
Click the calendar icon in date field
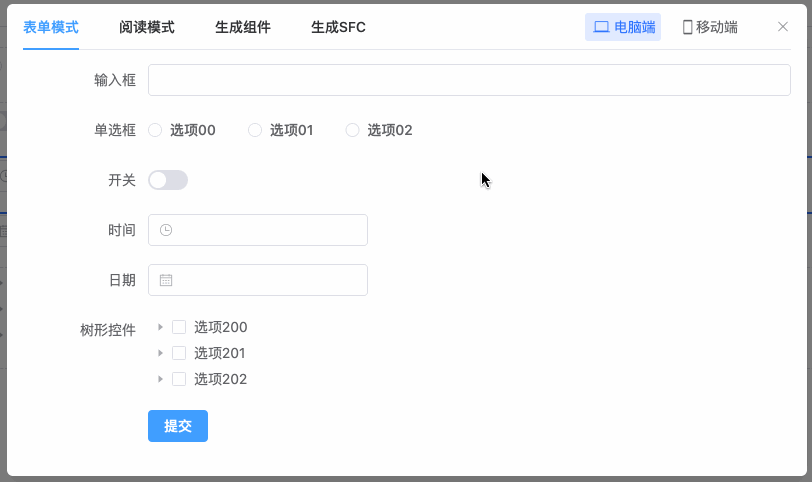coord(166,280)
